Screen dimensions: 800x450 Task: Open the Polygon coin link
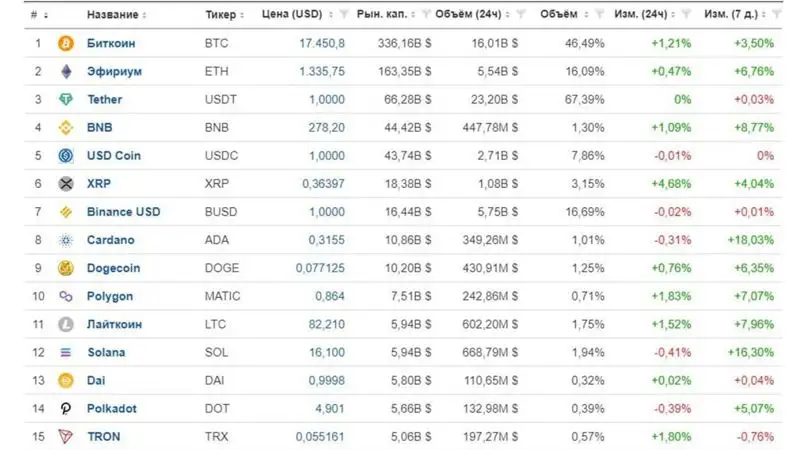pyautogui.click(x=110, y=296)
